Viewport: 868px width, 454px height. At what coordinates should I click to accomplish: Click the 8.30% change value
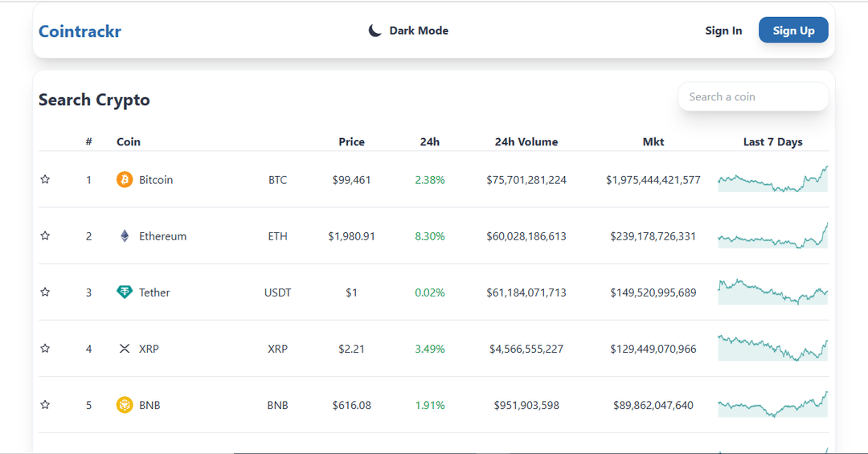(x=429, y=236)
